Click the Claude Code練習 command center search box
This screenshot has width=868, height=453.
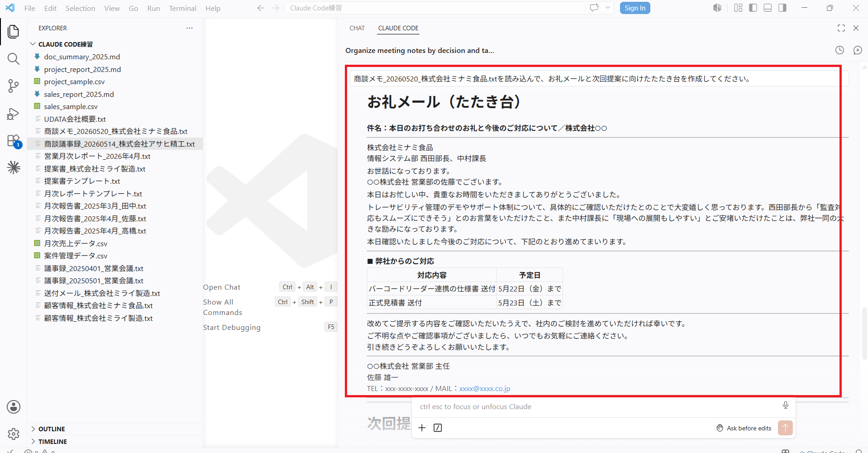coord(435,8)
